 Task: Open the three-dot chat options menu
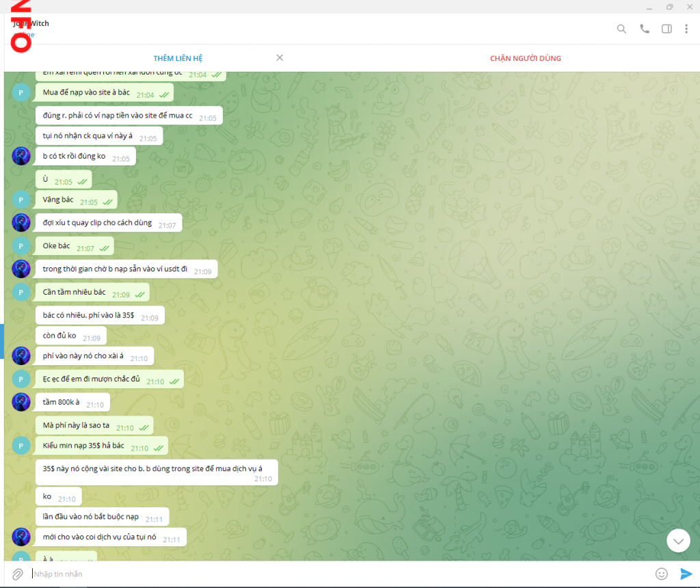686,29
